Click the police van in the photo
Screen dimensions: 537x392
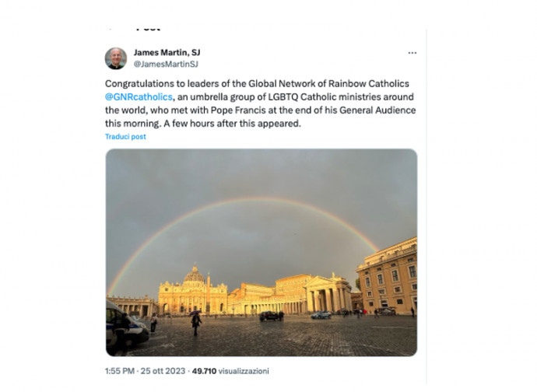pos(126,325)
